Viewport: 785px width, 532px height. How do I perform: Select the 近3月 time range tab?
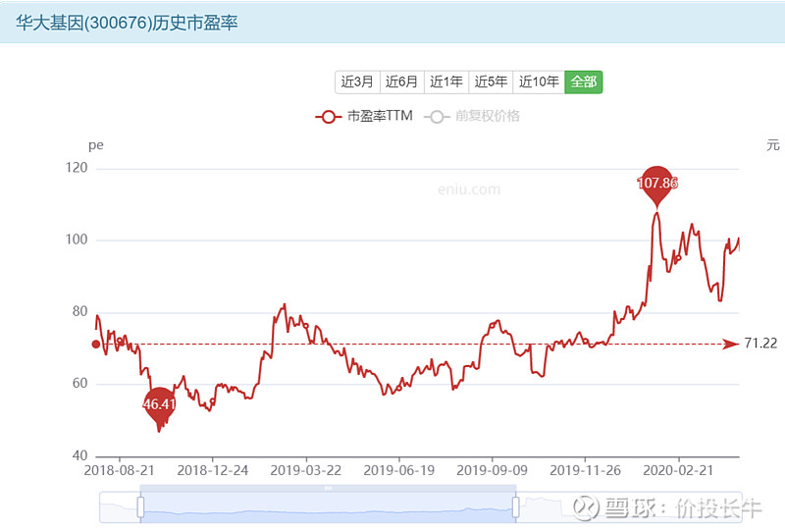coord(357,81)
